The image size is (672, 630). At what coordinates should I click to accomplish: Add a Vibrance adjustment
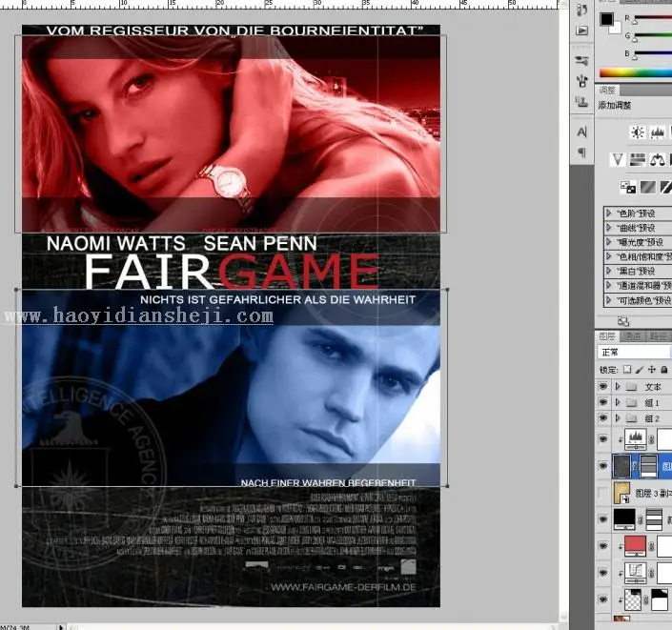click(618, 160)
